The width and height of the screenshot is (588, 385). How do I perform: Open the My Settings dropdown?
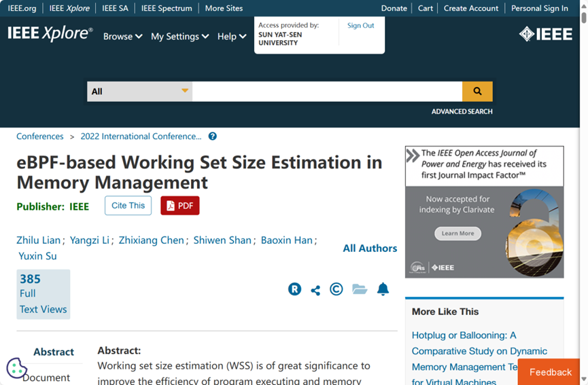(179, 37)
